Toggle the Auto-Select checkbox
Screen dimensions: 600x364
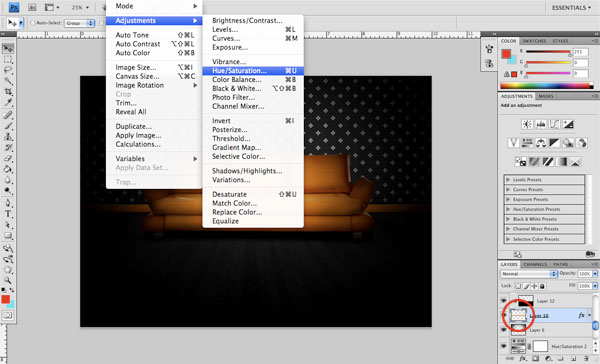click(33, 23)
